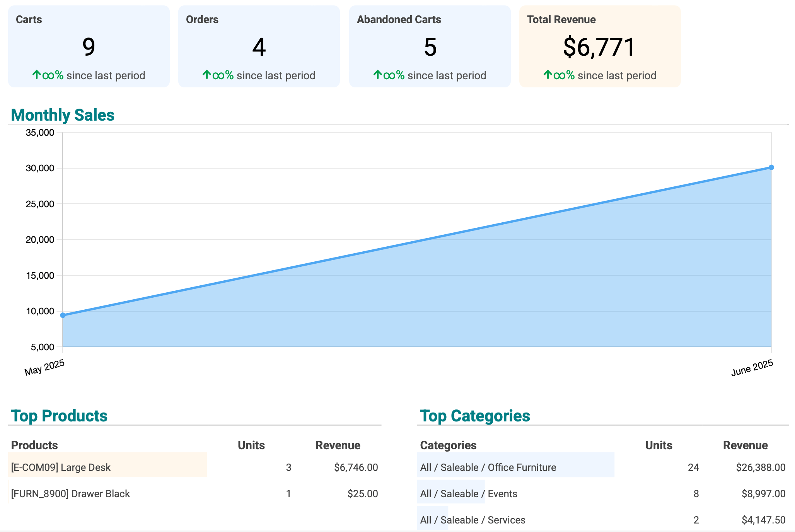Select the [E-COM09] Large Desk product row
Screen dimensions: 795x532
point(61,467)
